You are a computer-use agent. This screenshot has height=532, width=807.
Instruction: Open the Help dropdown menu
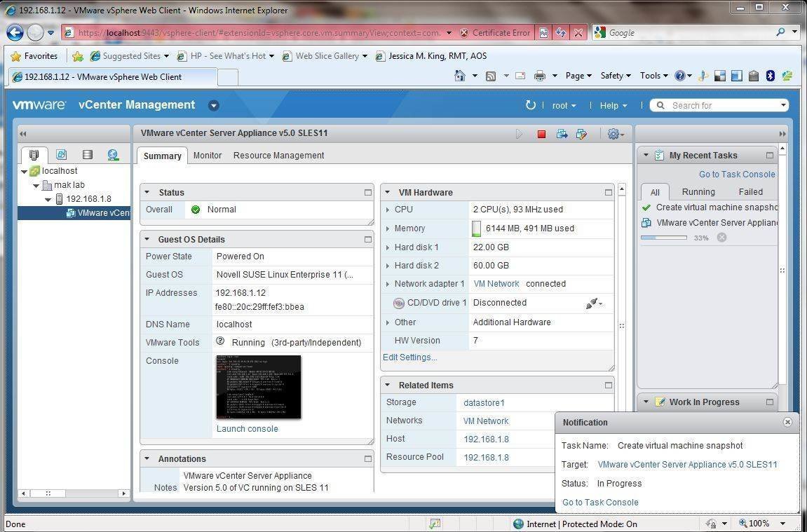613,105
